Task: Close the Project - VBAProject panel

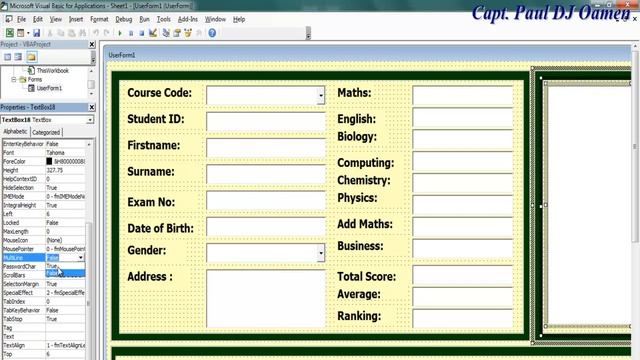Action: pos(92,44)
